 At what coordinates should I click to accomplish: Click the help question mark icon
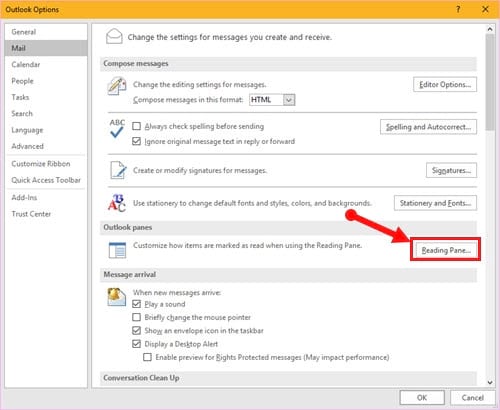tap(458, 9)
